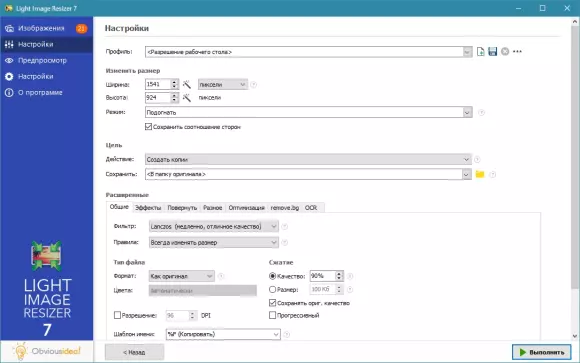Screen dimensions: 580x363
Task: Click the help icon next to Режим dropdown
Action: pos(481,112)
